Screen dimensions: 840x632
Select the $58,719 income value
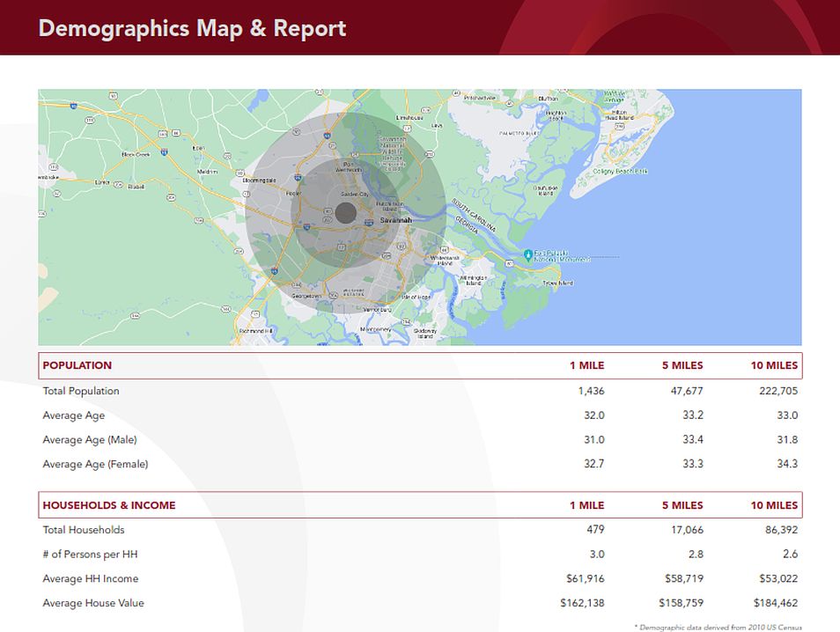(684, 579)
